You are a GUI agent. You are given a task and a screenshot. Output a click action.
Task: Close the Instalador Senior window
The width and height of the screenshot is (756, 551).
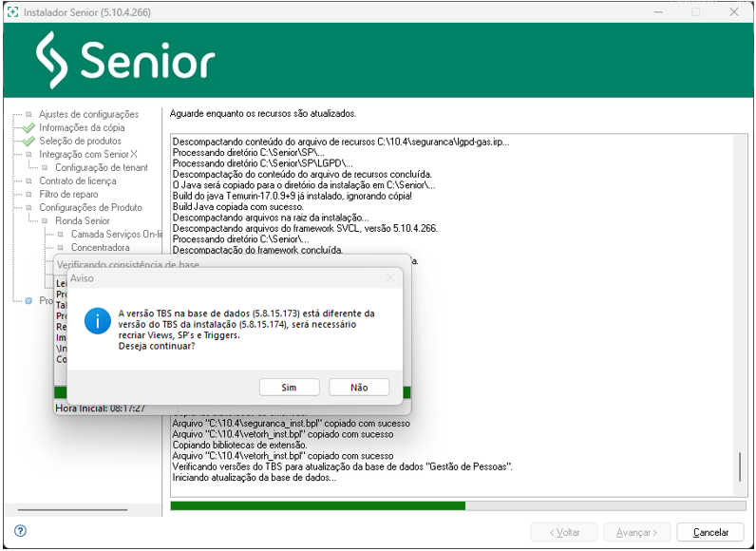[734, 12]
